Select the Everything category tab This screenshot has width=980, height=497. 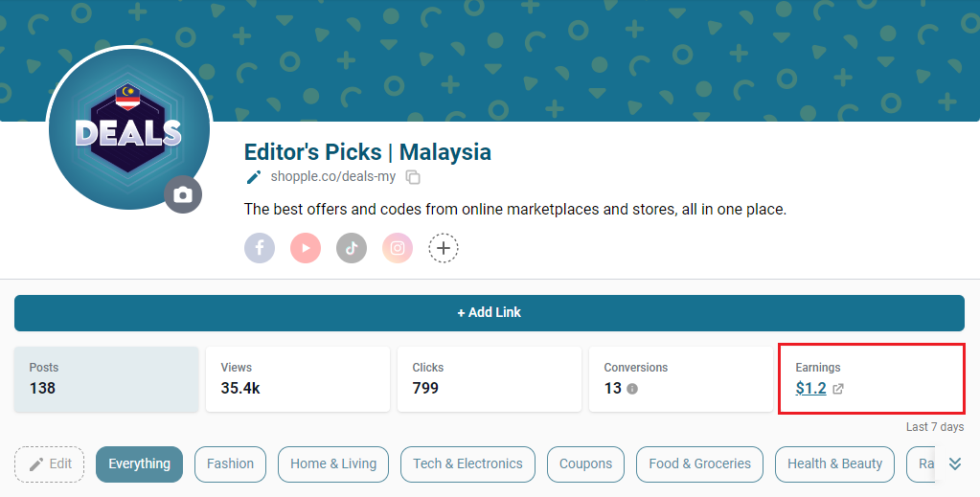[139, 463]
